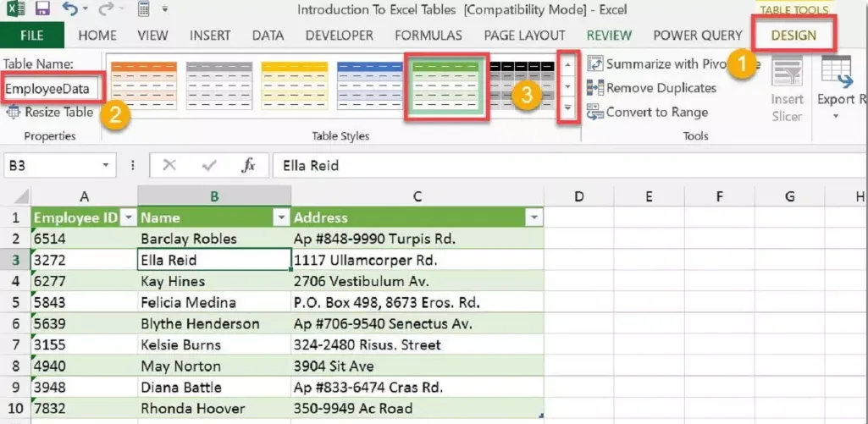Select the cell containing Felicia Medina
868x424 pixels.
[x=213, y=303]
